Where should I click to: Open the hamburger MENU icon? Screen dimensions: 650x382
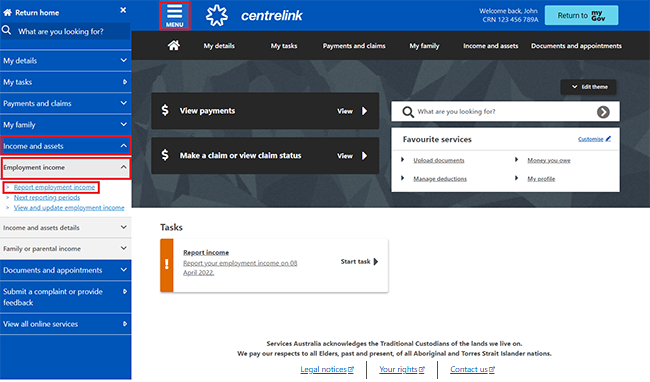click(x=175, y=16)
